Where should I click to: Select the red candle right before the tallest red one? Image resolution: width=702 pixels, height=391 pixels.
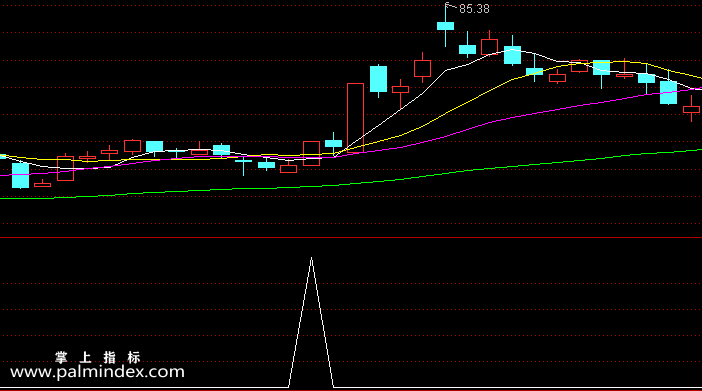[312, 154]
